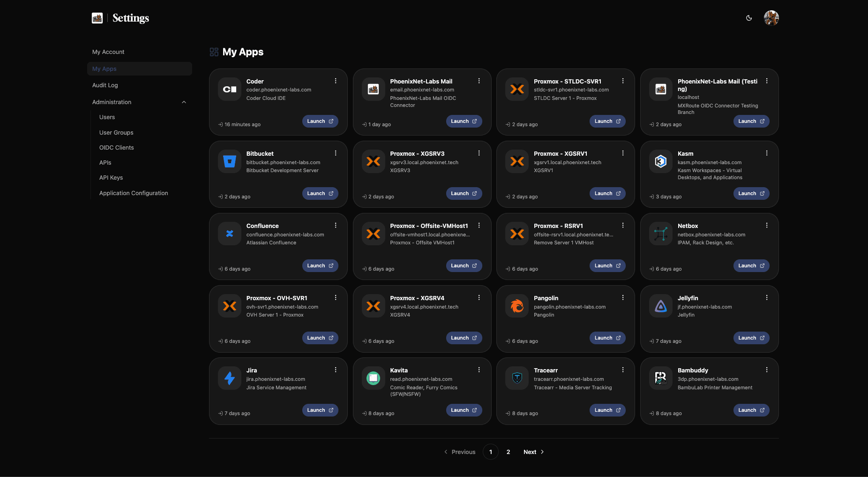The image size is (868, 477).
Task: Click the Pangolin app icon
Action: [x=517, y=306]
